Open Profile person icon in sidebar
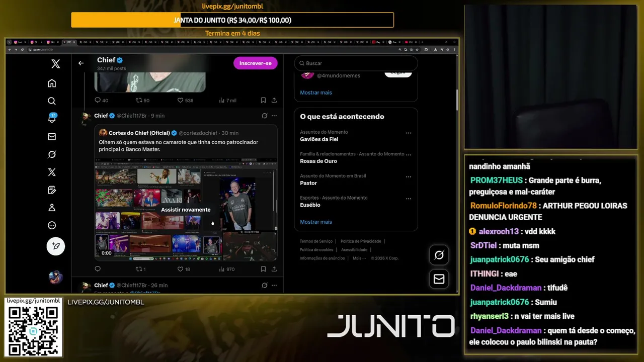The image size is (644, 362). point(52,208)
